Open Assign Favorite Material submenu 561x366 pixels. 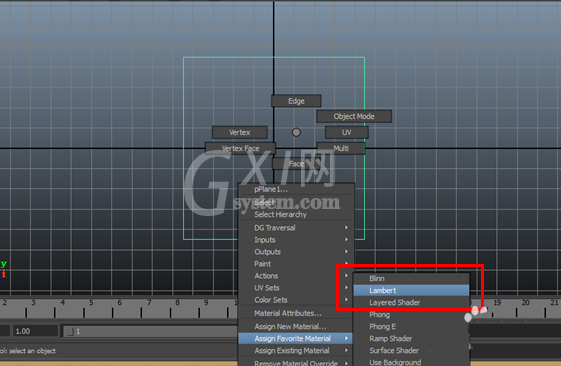click(x=296, y=338)
